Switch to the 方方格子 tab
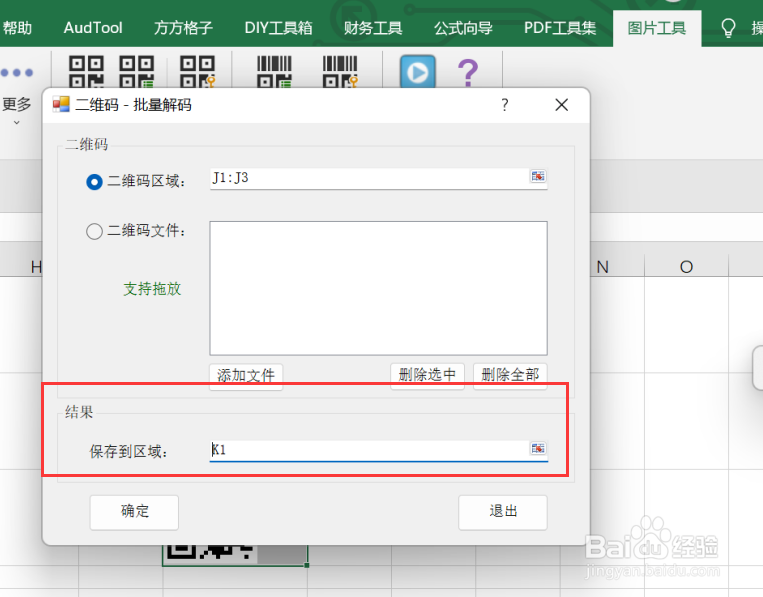Viewport: 763px width, 597px height. point(183,28)
